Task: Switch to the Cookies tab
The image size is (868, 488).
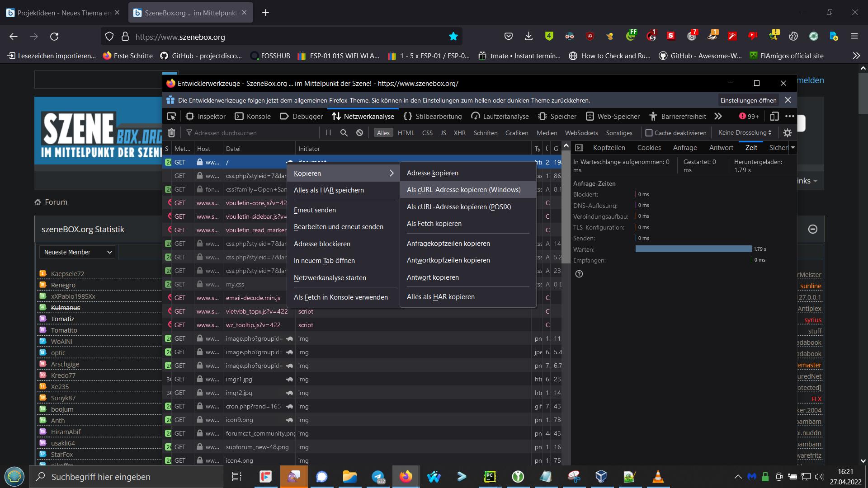Action: point(649,147)
